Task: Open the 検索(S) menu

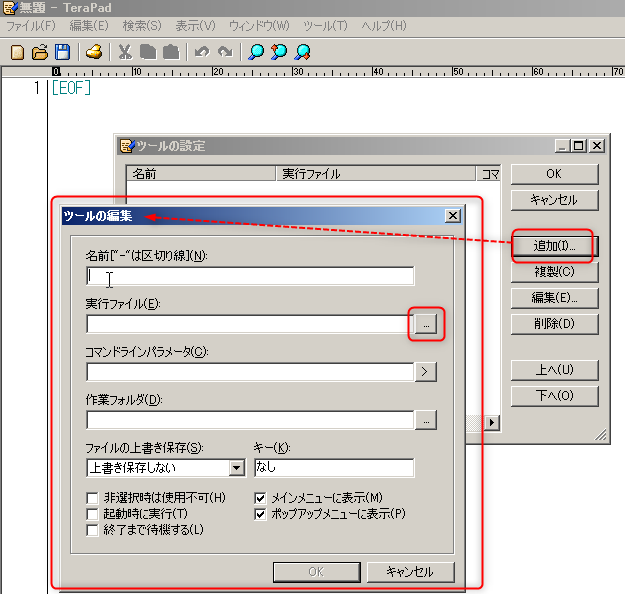Action: [x=142, y=26]
